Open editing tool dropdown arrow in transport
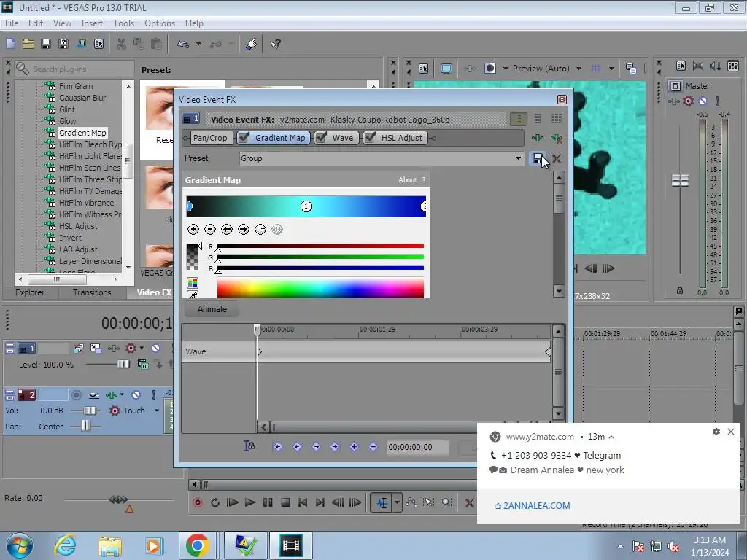This screenshot has height=560, width=747. tap(397, 502)
